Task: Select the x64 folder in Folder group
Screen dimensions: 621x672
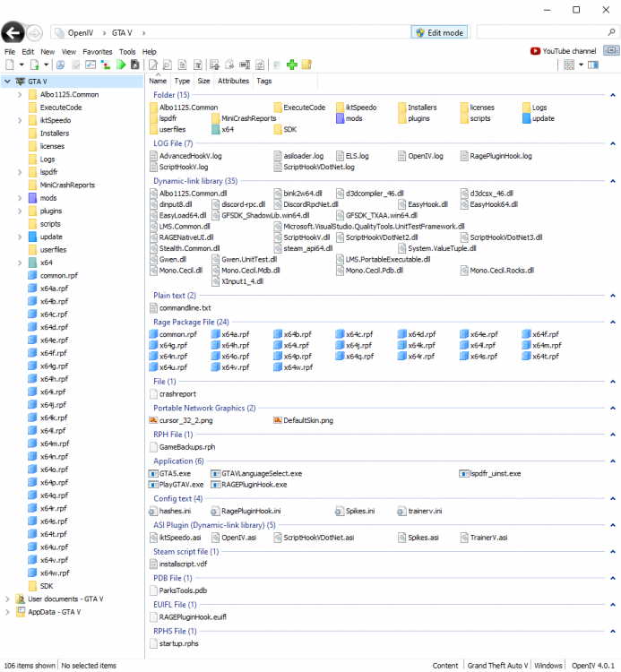Action: pyautogui.click(x=223, y=129)
